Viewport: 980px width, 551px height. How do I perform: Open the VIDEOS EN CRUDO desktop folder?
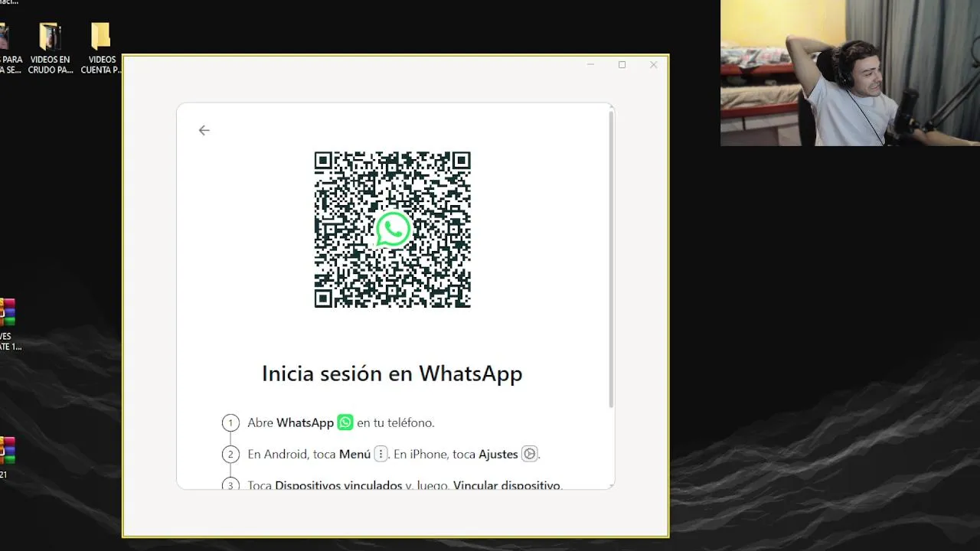(51, 48)
